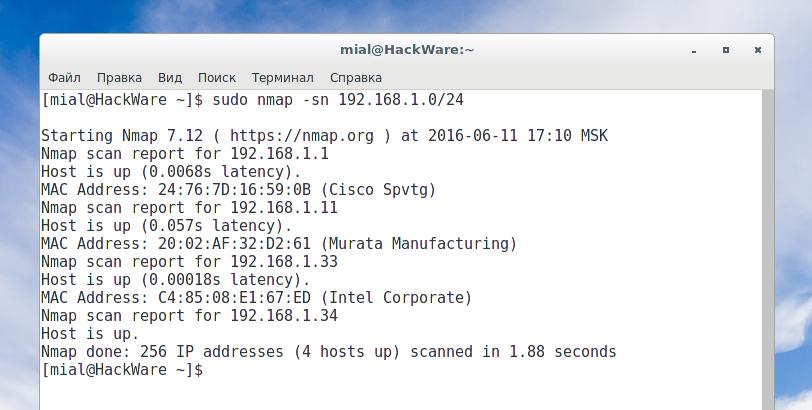Screen dimensions: 812x410
Task: Minimize the terminal window
Action: pyautogui.click(x=694, y=49)
